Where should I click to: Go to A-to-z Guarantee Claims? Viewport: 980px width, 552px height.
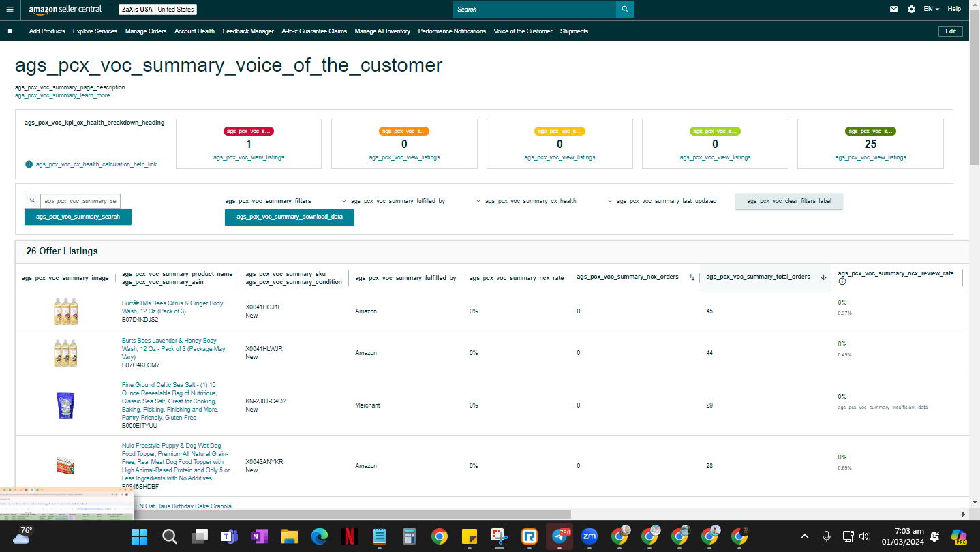click(314, 31)
